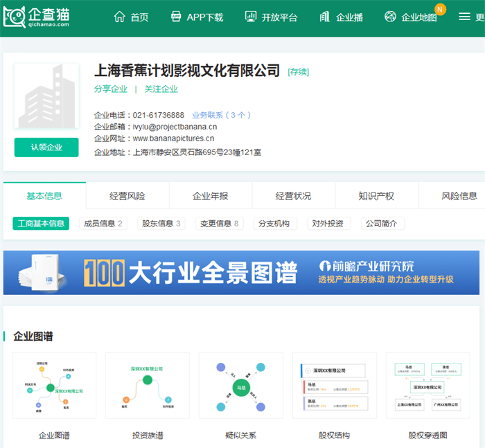Click the 疑似关系 caption label
This screenshot has width=485, height=448.
tap(241, 436)
